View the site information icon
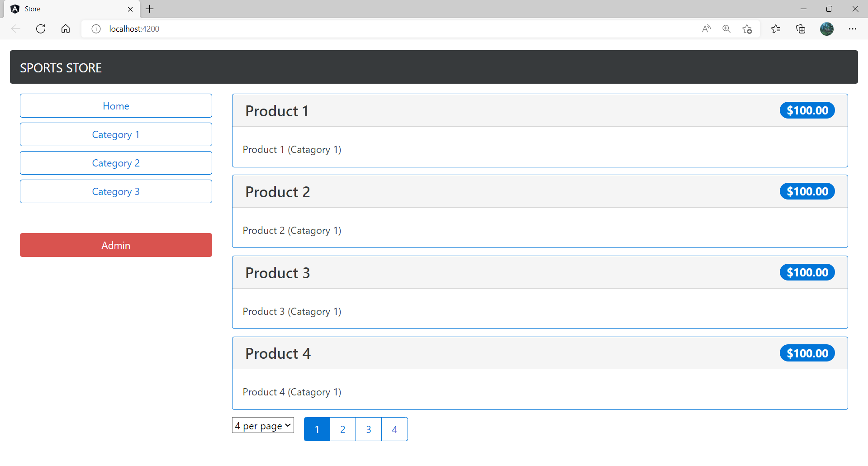 click(96, 29)
